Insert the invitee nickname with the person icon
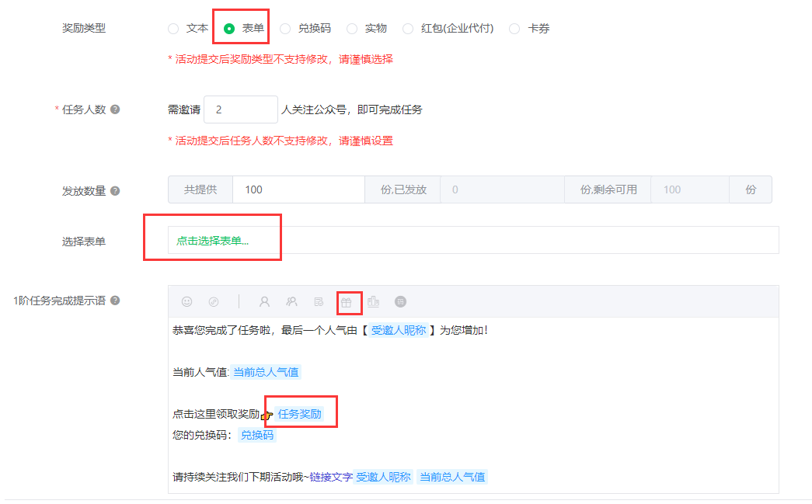812x504 pixels. [265, 302]
